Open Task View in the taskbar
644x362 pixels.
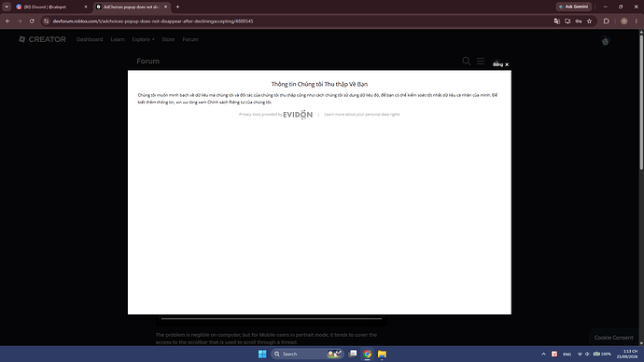tap(353, 354)
